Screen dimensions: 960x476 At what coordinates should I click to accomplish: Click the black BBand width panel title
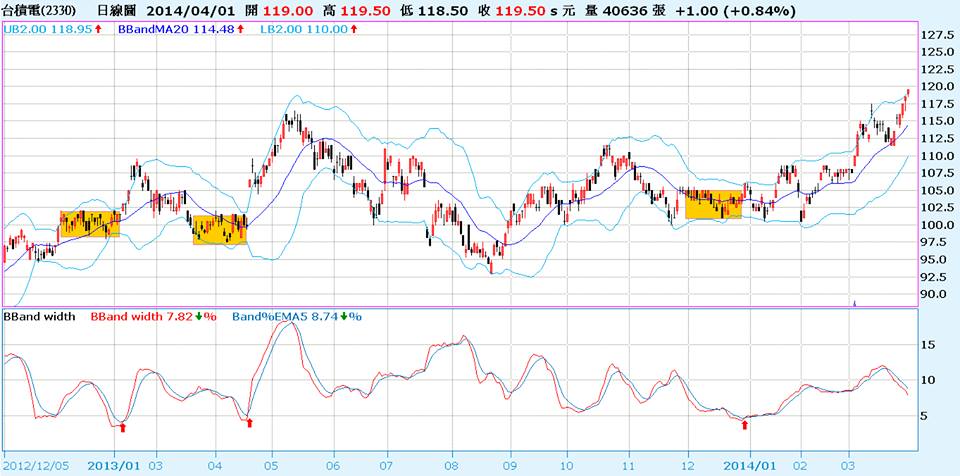40,317
